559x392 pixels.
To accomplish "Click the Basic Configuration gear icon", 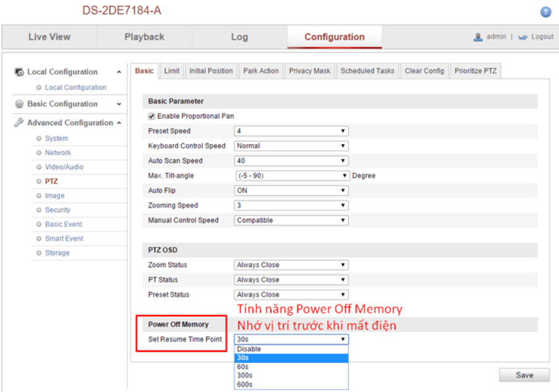I will [19, 104].
